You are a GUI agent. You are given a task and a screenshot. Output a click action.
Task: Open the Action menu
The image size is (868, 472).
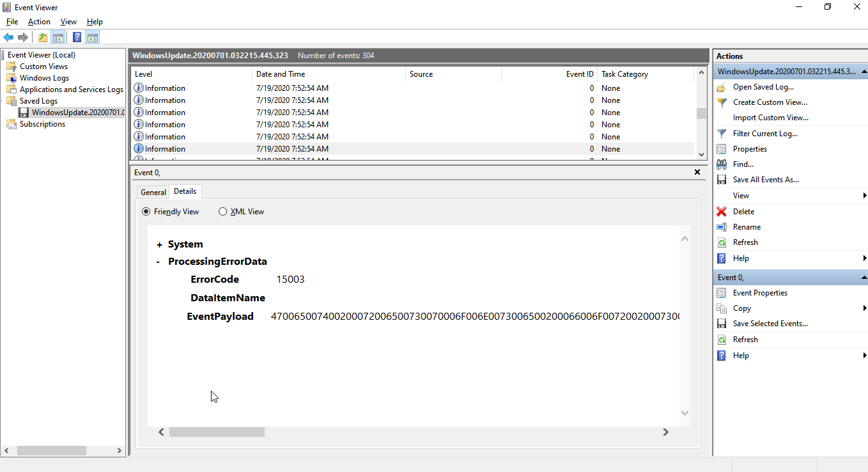click(39, 22)
